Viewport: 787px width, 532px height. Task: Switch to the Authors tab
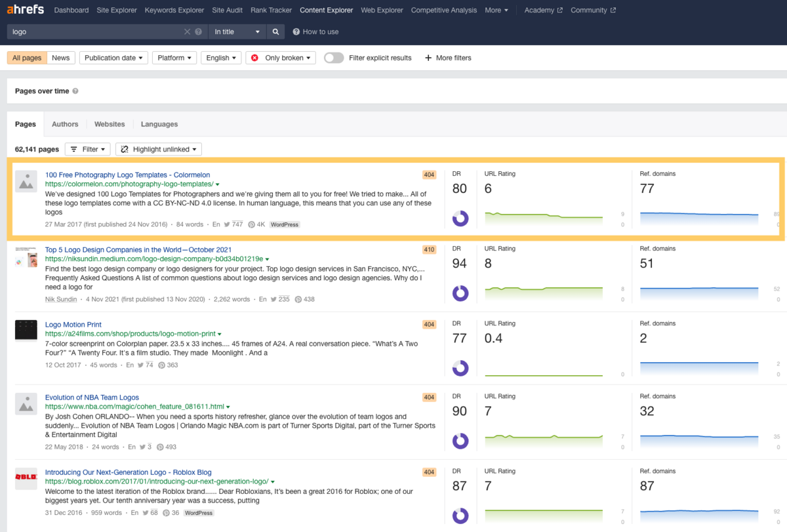[65, 124]
